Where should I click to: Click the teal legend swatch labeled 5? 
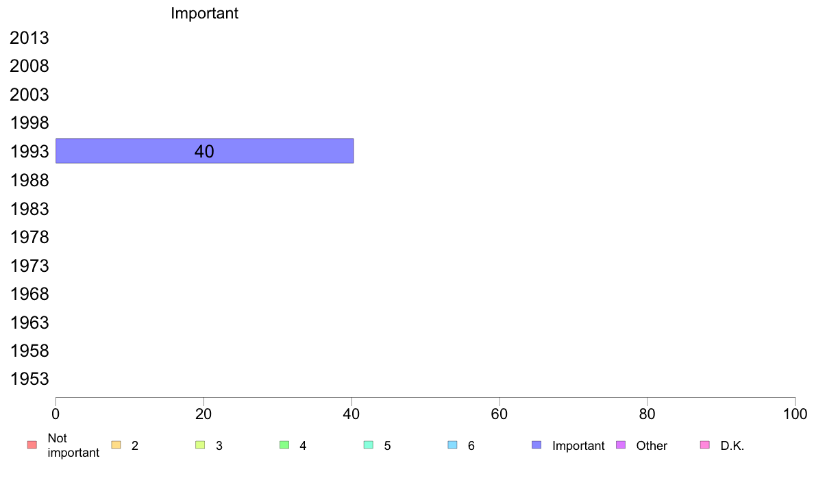(x=369, y=445)
